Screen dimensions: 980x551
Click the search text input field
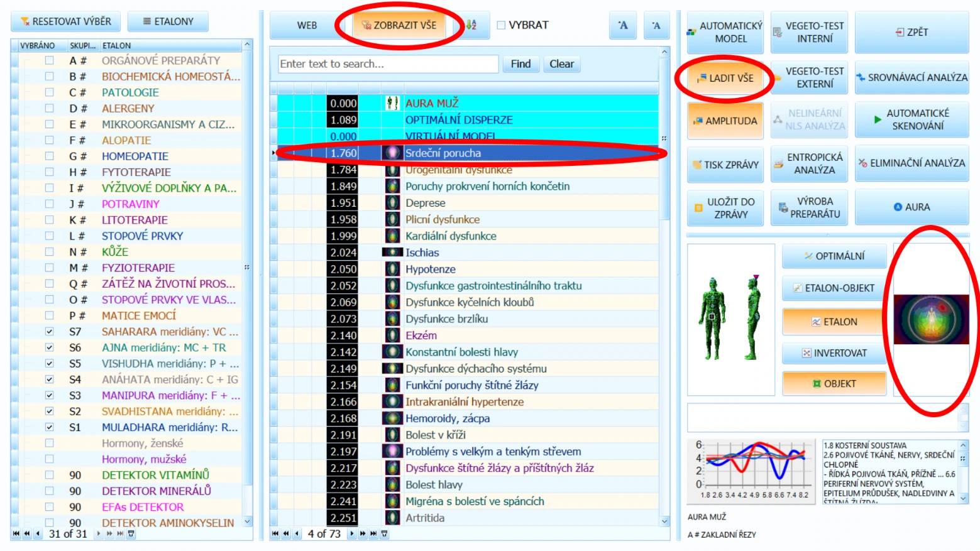click(388, 64)
